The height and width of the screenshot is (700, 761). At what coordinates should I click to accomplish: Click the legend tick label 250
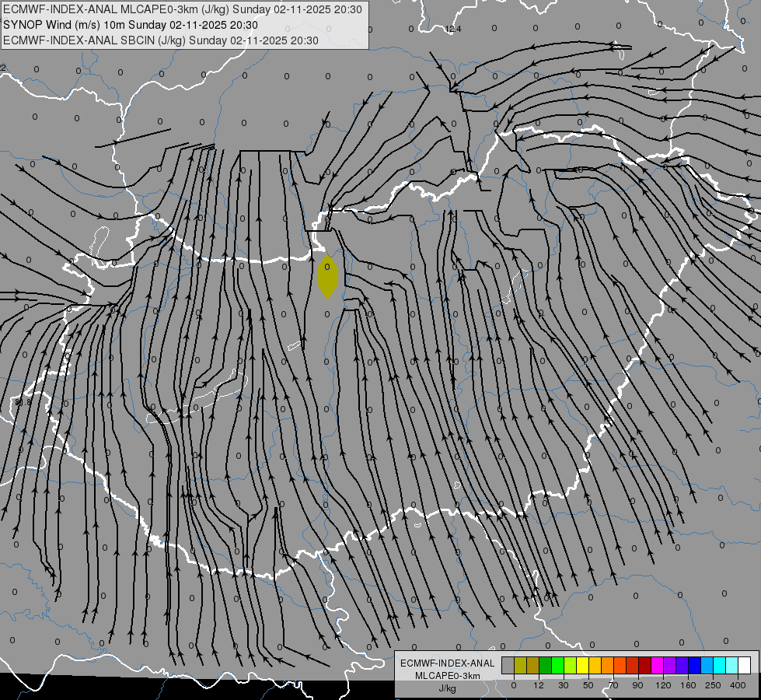713,685
